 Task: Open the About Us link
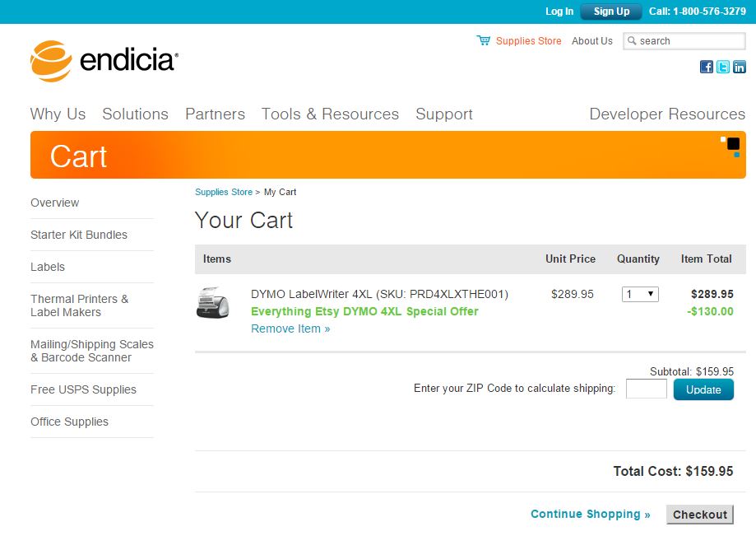pos(592,41)
